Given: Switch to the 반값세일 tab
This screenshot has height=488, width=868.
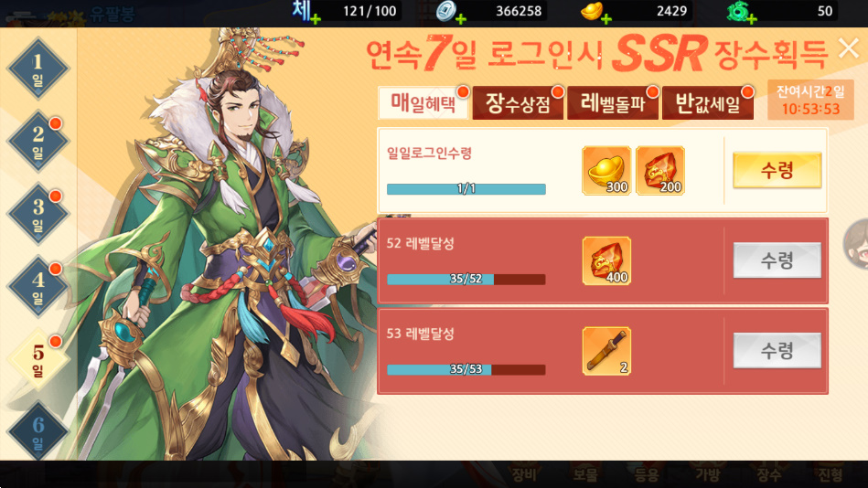Looking at the screenshot, I should click(707, 103).
